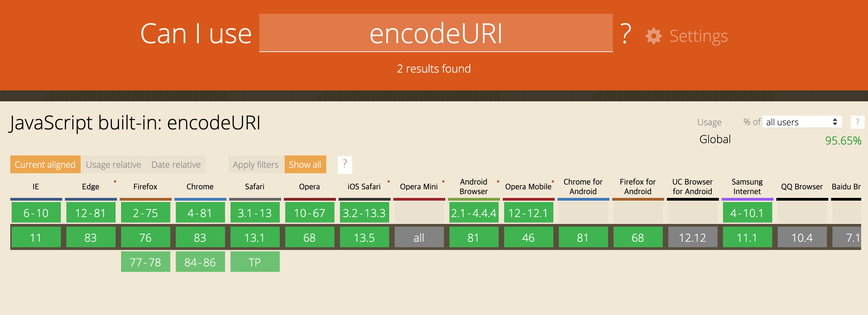Select Firefox for Android 68 cell
868x315 pixels.
pos(638,237)
